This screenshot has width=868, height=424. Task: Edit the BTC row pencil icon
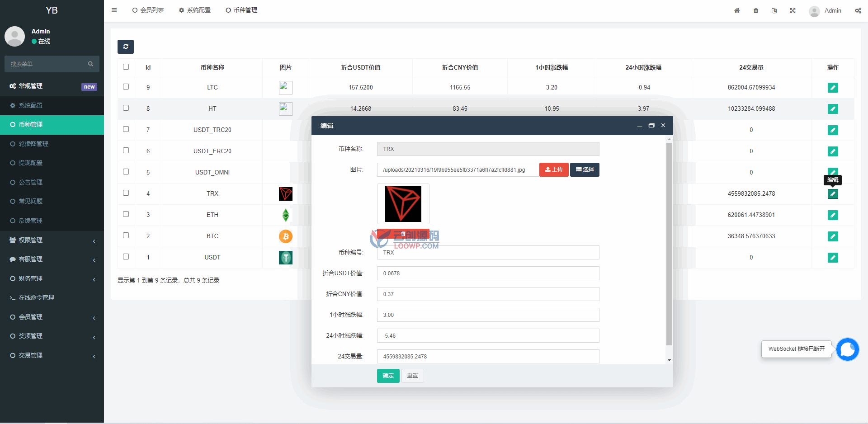[833, 236]
